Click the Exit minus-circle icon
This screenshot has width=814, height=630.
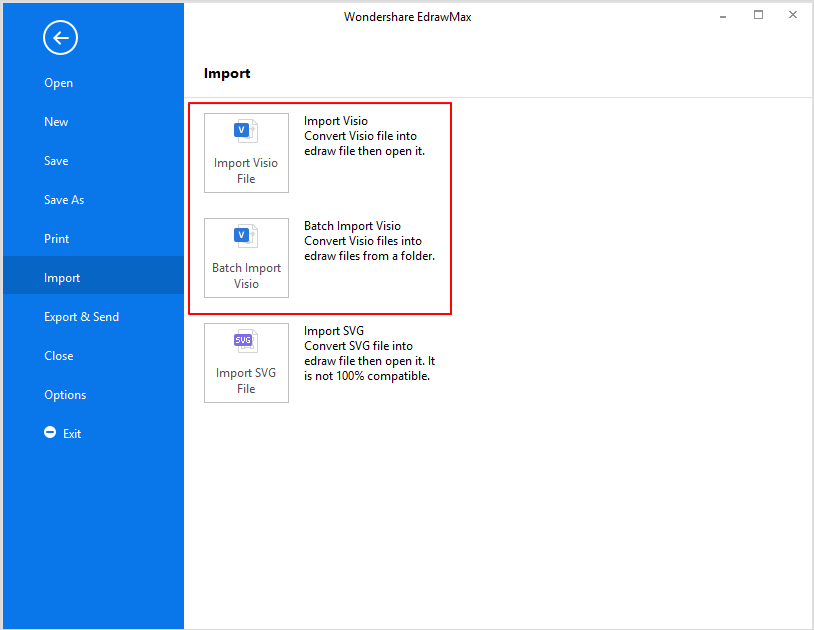[x=50, y=432]
